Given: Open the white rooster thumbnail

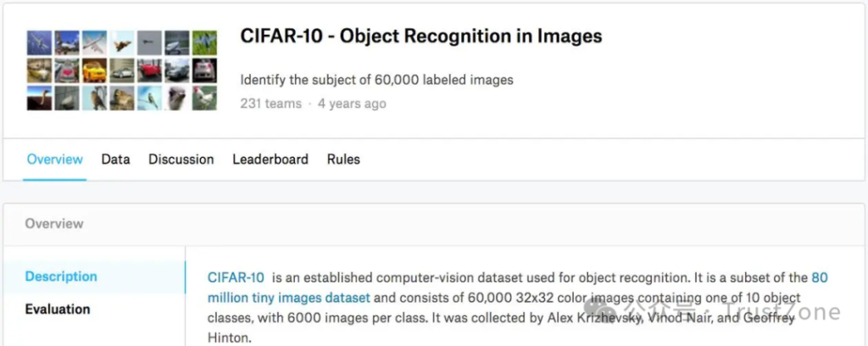Looking at the screenshot, I should tap(204, 98).
